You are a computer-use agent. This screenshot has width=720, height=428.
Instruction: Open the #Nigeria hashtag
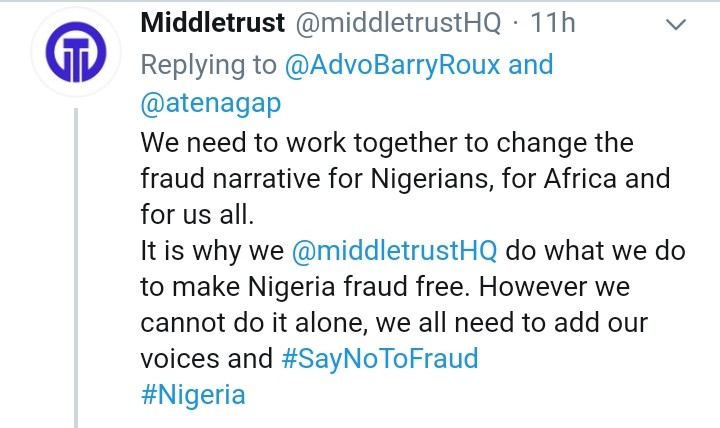pos(193,394)
